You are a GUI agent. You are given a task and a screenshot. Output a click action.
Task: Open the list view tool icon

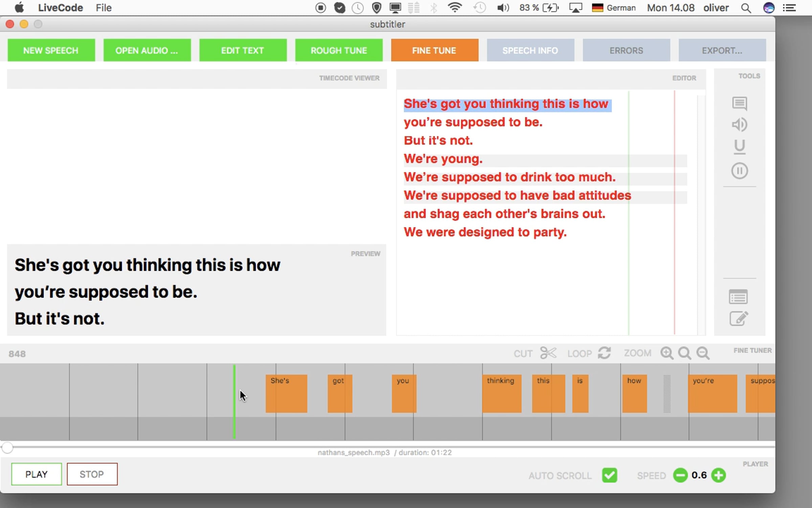point(738,297)
